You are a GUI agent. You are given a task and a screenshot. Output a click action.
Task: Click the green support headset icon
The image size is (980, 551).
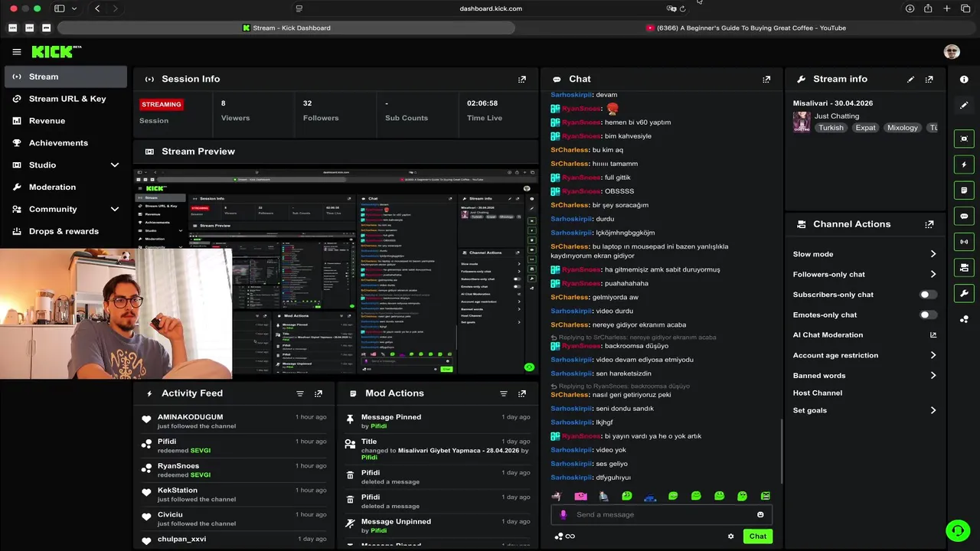pos(956,530)
